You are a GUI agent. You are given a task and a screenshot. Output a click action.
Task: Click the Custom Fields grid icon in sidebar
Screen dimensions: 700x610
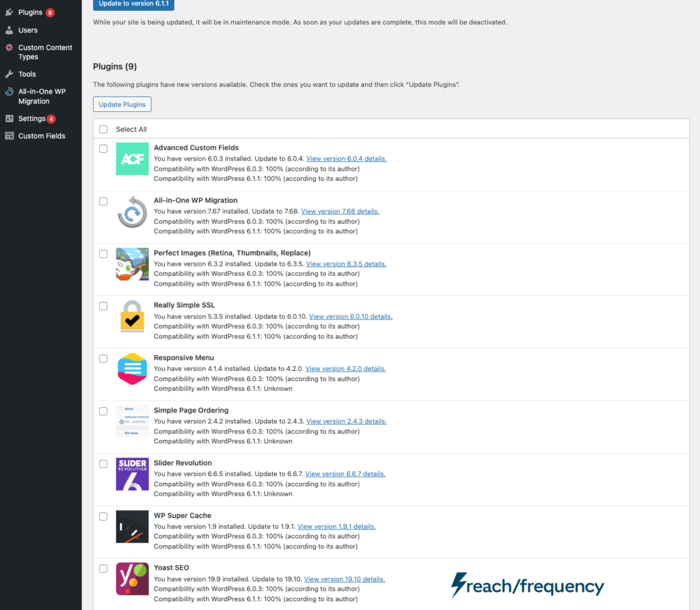[9, 136]
